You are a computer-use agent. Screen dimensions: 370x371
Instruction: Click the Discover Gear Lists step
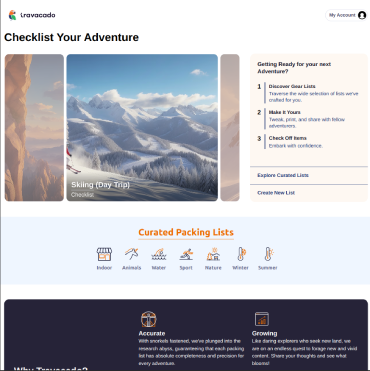292,86
